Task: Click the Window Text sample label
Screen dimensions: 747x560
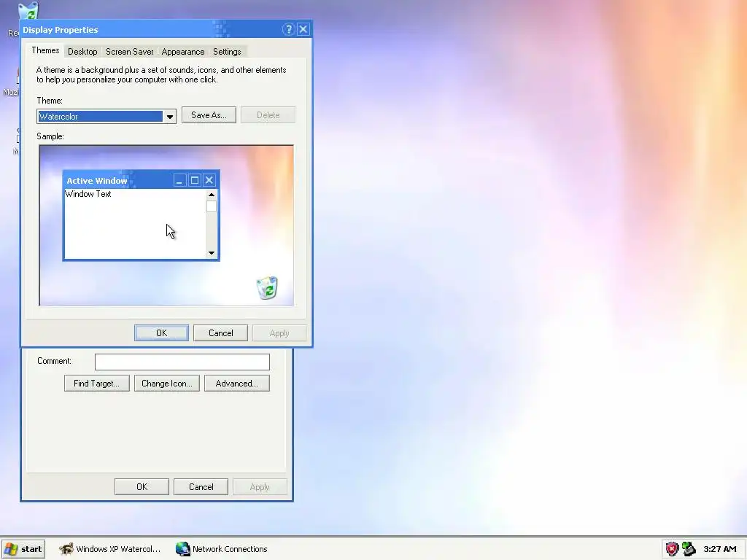Action: point(88,194)
